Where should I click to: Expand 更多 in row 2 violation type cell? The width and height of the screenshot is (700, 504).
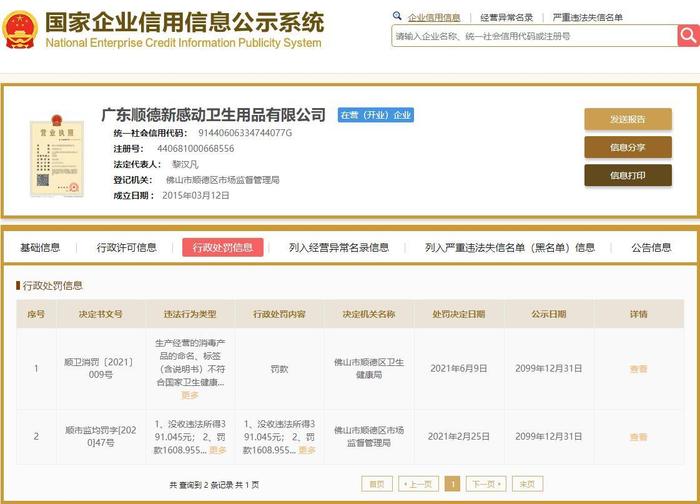pos(218,450)
